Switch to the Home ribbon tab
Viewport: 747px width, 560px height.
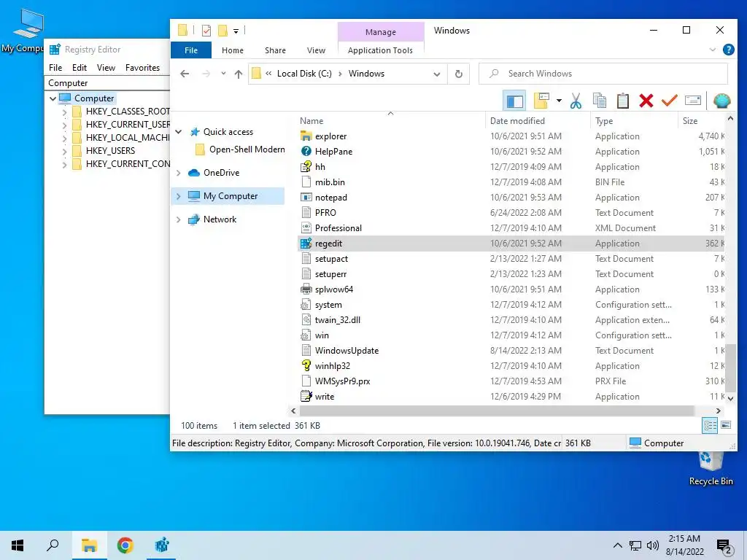[233, 50]
